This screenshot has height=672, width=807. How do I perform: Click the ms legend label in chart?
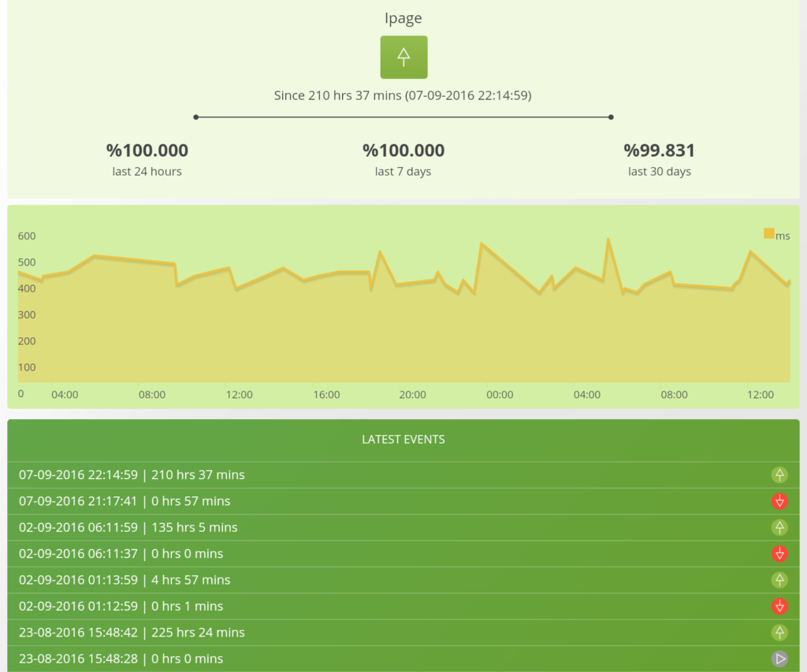click(783, 236)
